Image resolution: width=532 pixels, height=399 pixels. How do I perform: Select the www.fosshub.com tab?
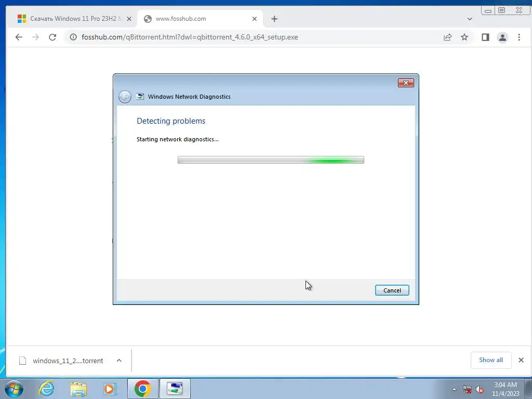pyautogui.click(x=200, y=19)
